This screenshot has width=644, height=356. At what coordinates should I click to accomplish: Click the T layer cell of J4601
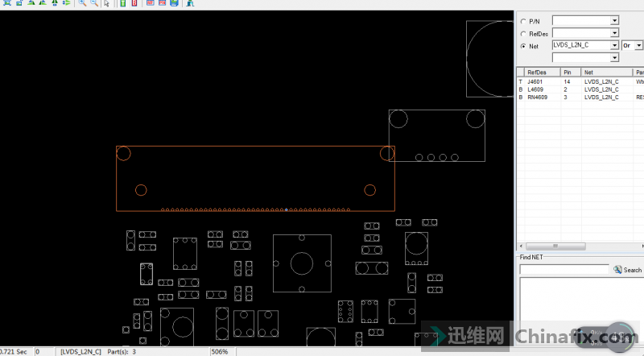(520, 82)
